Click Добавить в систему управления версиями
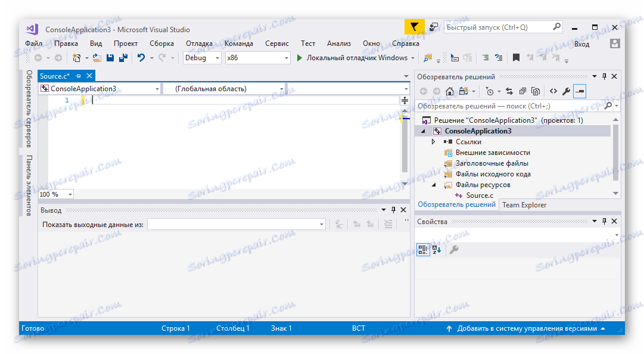 (x=527, y=328)
